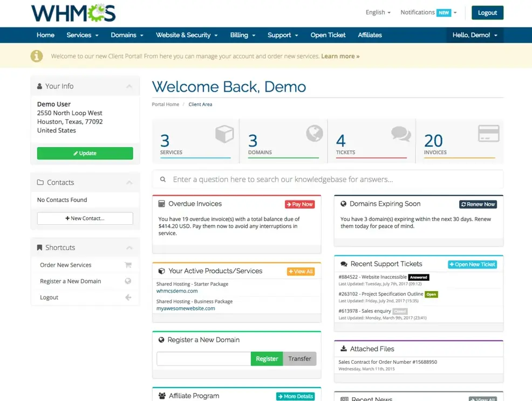Collapse the Shortcuts panel
This screenshot has width=532, height=401.
[x=129, y=248]
